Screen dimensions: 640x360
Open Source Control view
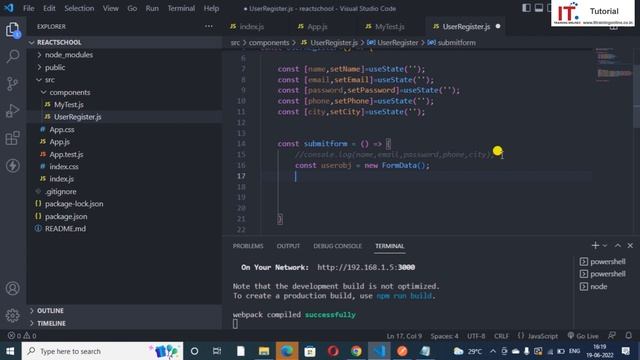click(x=13, y=84)
